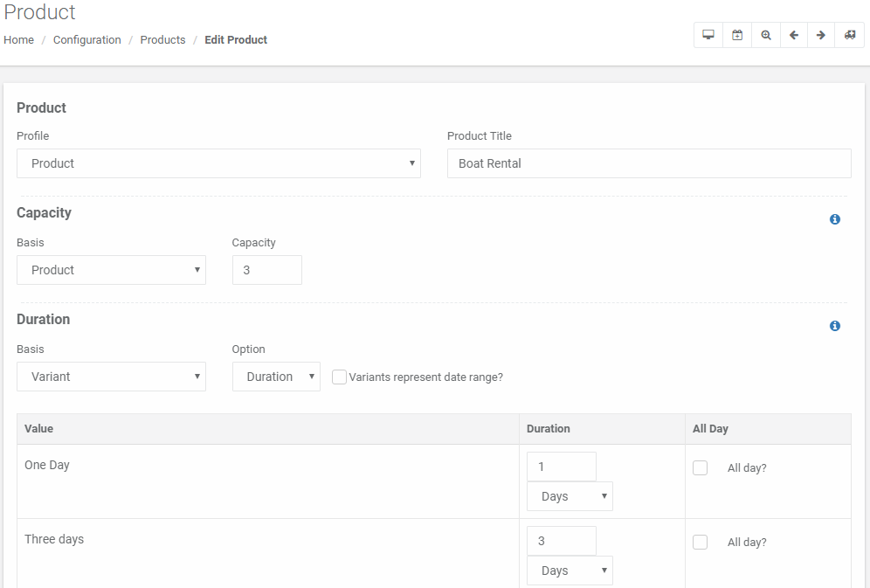The image size is (870, 588).
Task: Open the Days unit dropdown for One Day
Action: (x=570, y=496)
